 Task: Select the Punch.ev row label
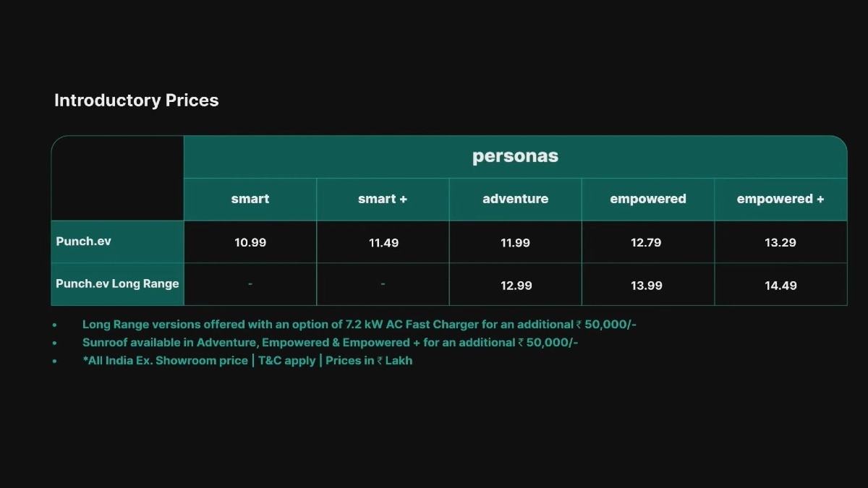coord(84,241)
